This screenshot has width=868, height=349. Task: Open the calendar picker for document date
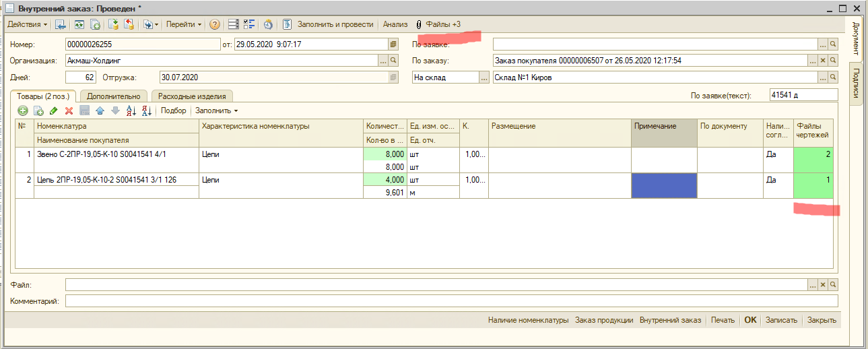(393, 44)
